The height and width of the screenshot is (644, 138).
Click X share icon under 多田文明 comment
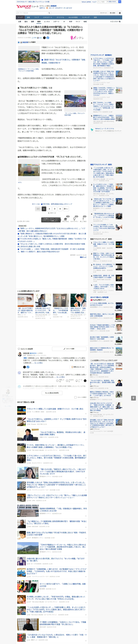[x=24, y=367]
